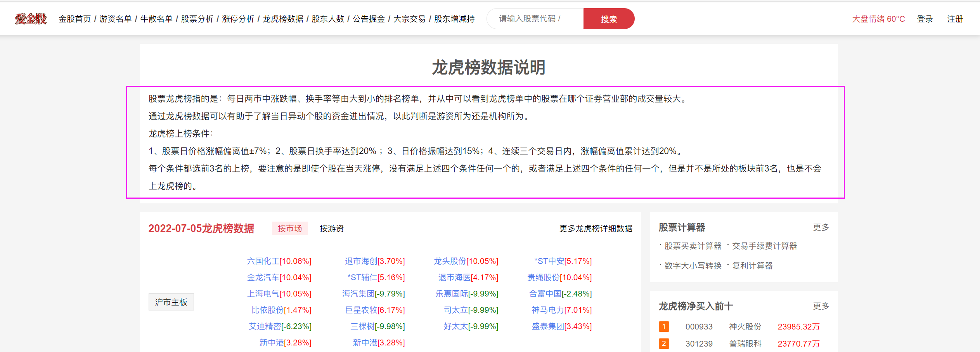Open stock 龙头股份[10.05%]
The image size is (980, 352).
pyautogui.click(x=466, y=261)
